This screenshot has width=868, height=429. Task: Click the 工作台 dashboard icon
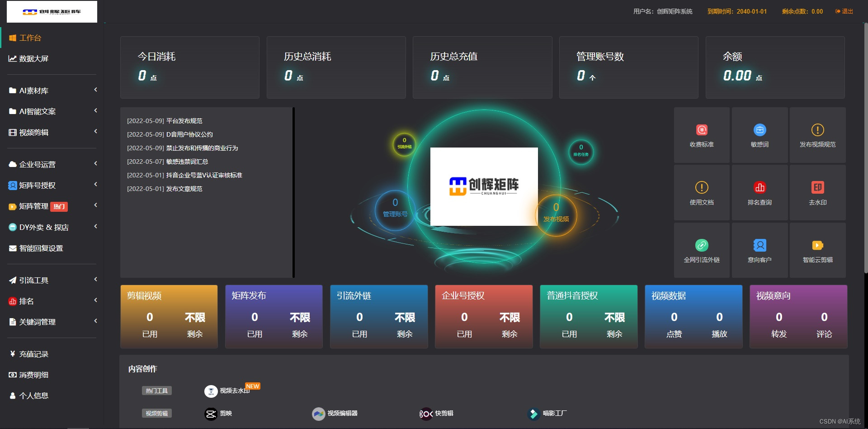13,38
